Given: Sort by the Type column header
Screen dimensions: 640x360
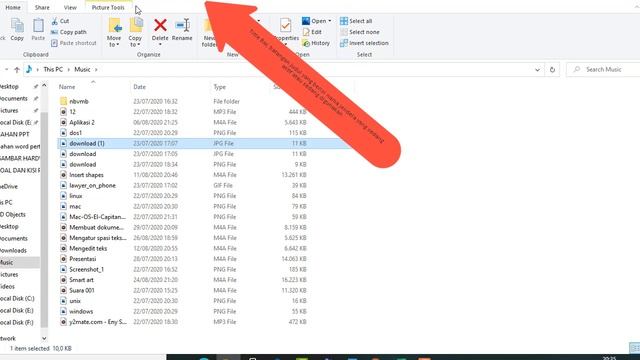Looking at the screenshot, I should tap(220, 87).
